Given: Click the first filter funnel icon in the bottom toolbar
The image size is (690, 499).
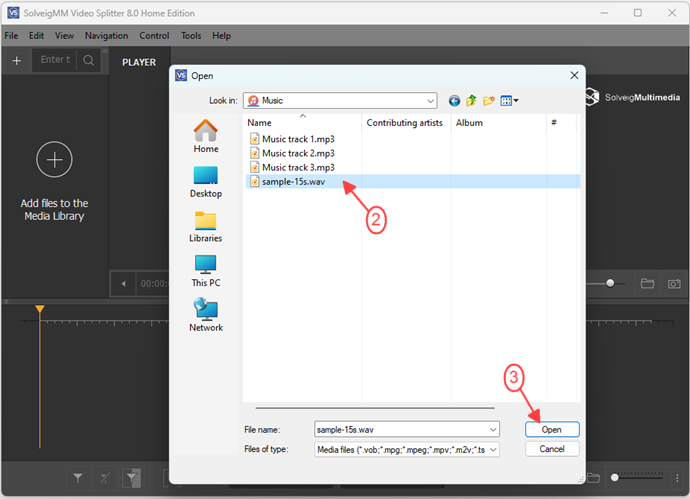Looking at the screenshot, I should tap(78, 478).
